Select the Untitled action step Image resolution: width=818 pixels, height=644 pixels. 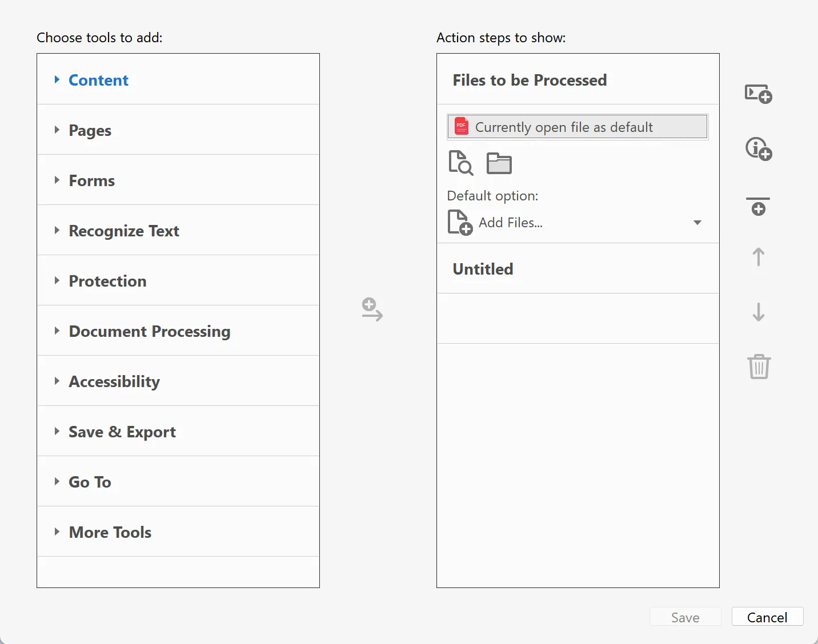coord(483,269)
